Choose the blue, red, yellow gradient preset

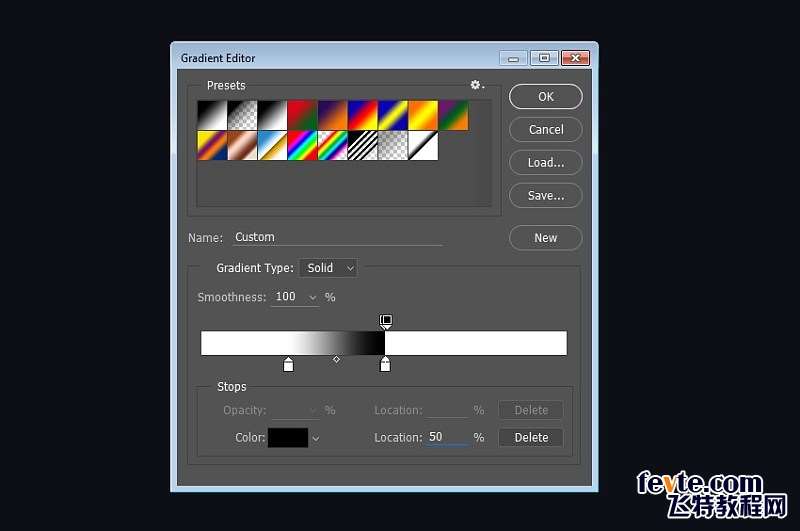[x=363, y=115]
